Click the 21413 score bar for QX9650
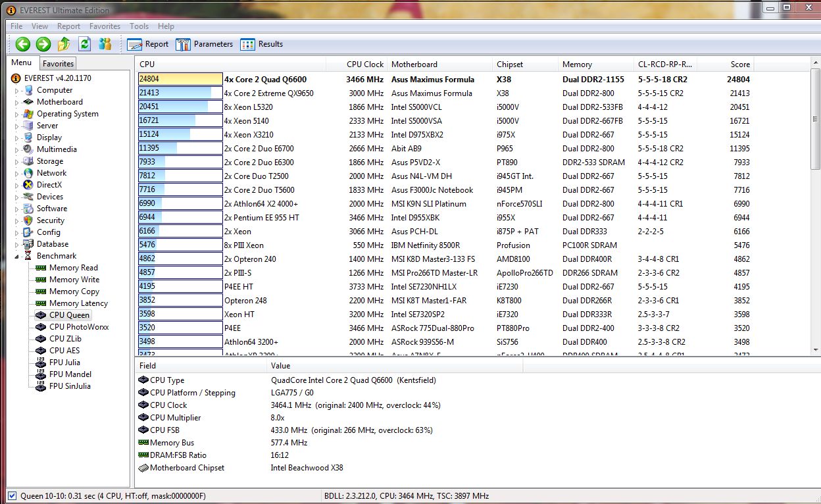This screenshot has height=504, width=821. point(180,93)
